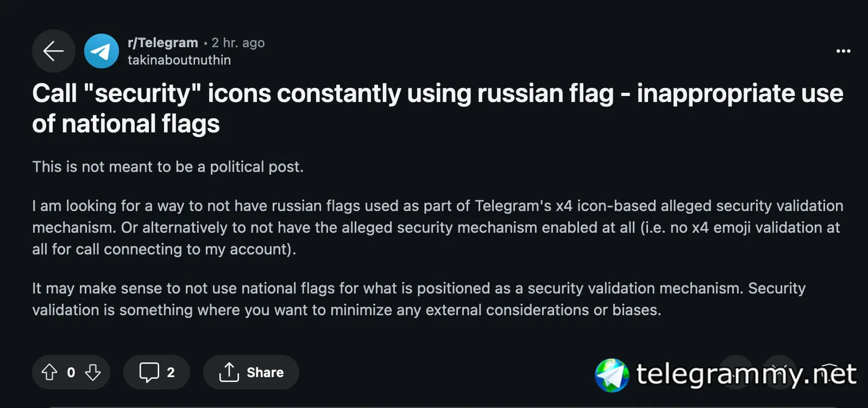Image resolution: width=868 pixels, height=408 pixels.
Task: Click the paragraph starting 'It may make sense'
Action: 418,299
